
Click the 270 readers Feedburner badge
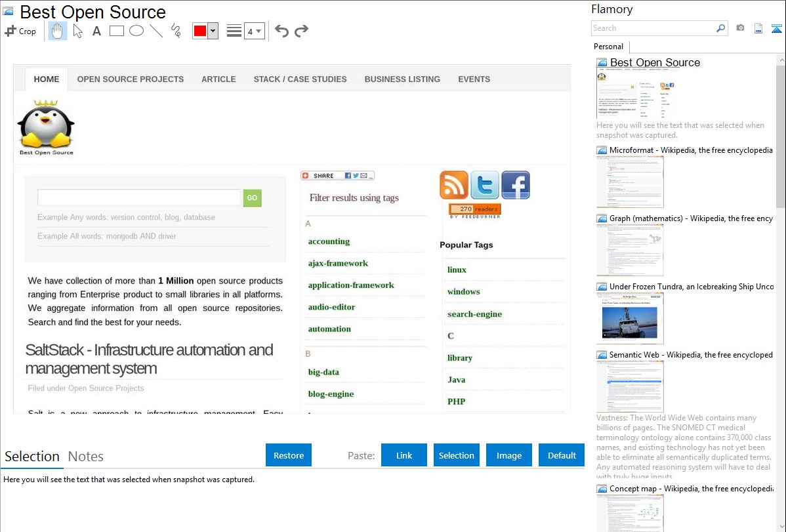tap(475, 211)
